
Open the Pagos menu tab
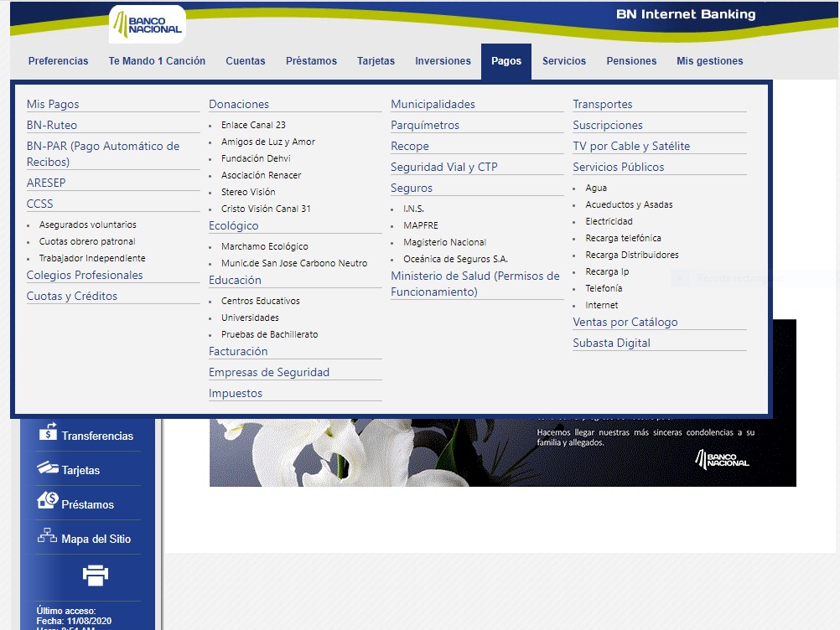click(x=506, y=61)
